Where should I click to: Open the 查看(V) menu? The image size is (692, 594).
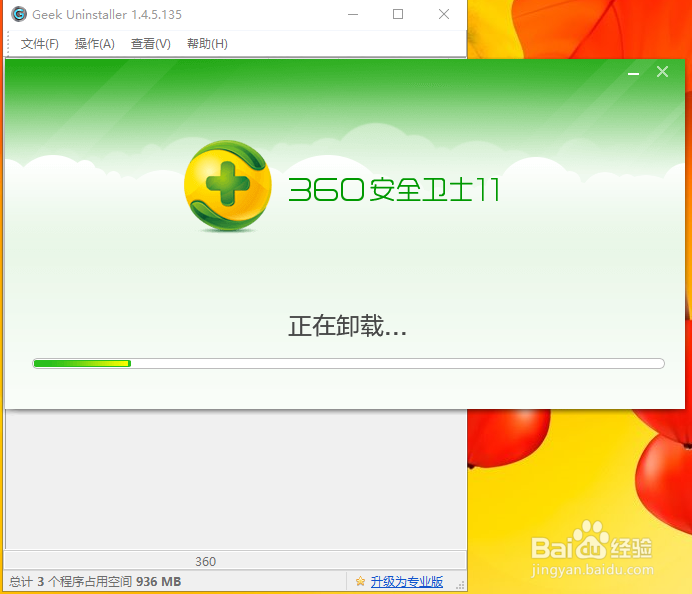pos(150,44)
